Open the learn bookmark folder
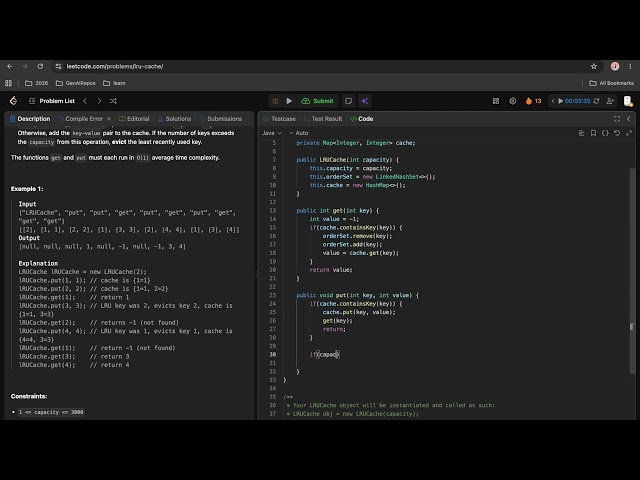Viewport: 640px width, 480px height. point(115,83)
